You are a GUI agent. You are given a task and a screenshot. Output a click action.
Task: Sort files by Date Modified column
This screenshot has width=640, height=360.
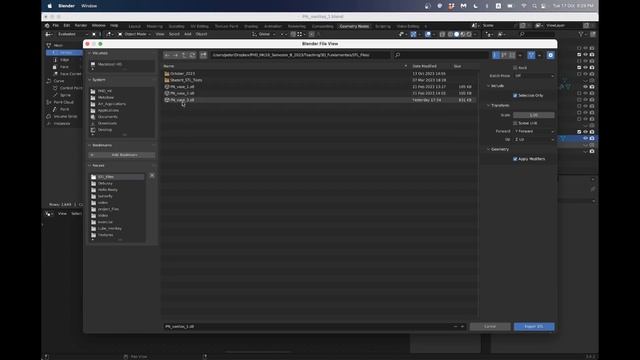coord(424,66)
